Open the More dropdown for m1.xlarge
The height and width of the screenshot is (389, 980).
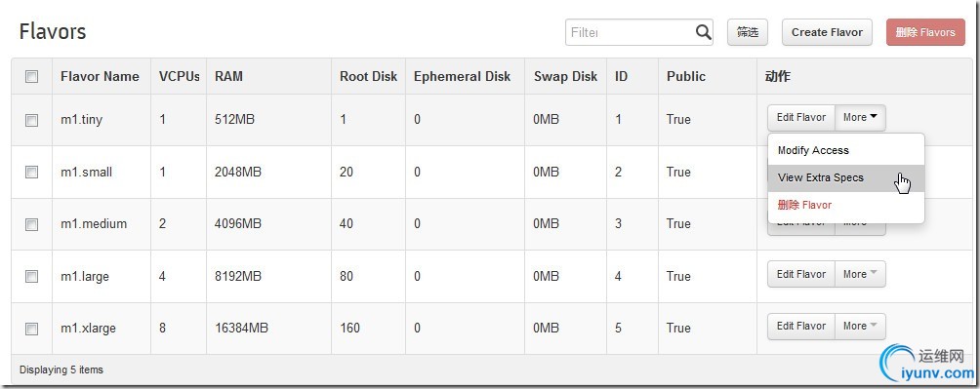coord(860,326)
